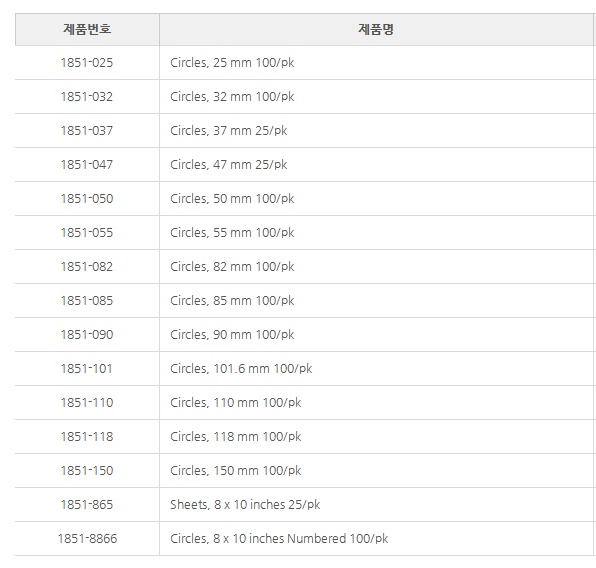
Task: Select product number 1851-150
Action: [x=87, y=471]
